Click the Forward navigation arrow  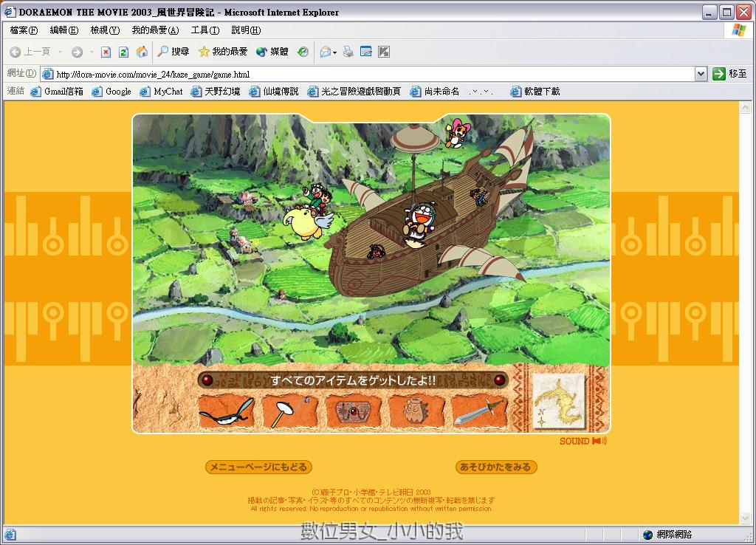[x=77, y=52]
